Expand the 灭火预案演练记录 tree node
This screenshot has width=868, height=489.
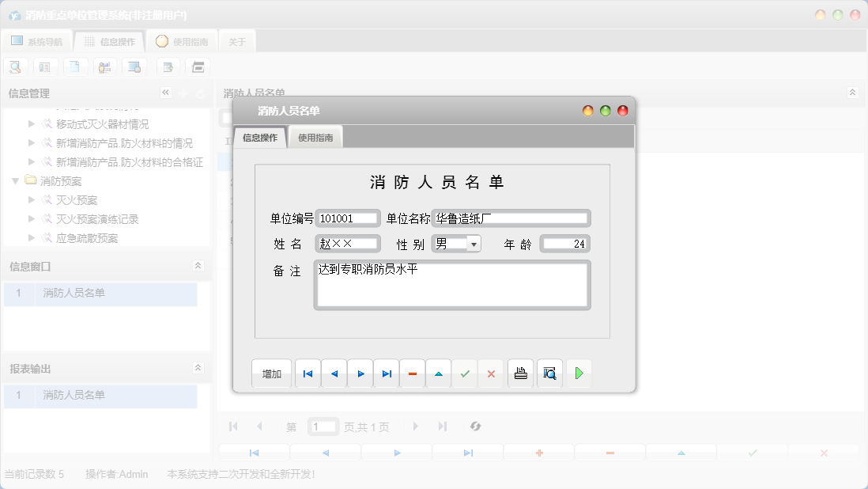point(32,219)
